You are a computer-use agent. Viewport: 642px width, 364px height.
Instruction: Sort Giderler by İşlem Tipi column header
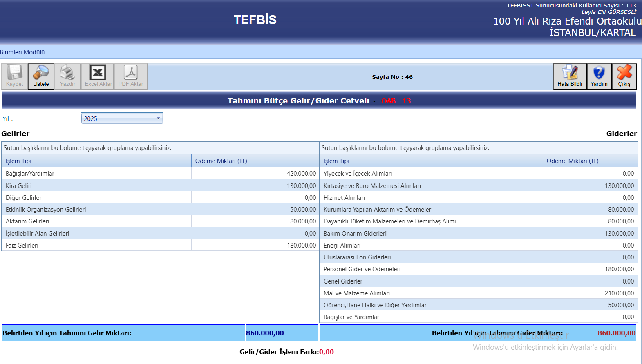(x=336, y=161)
